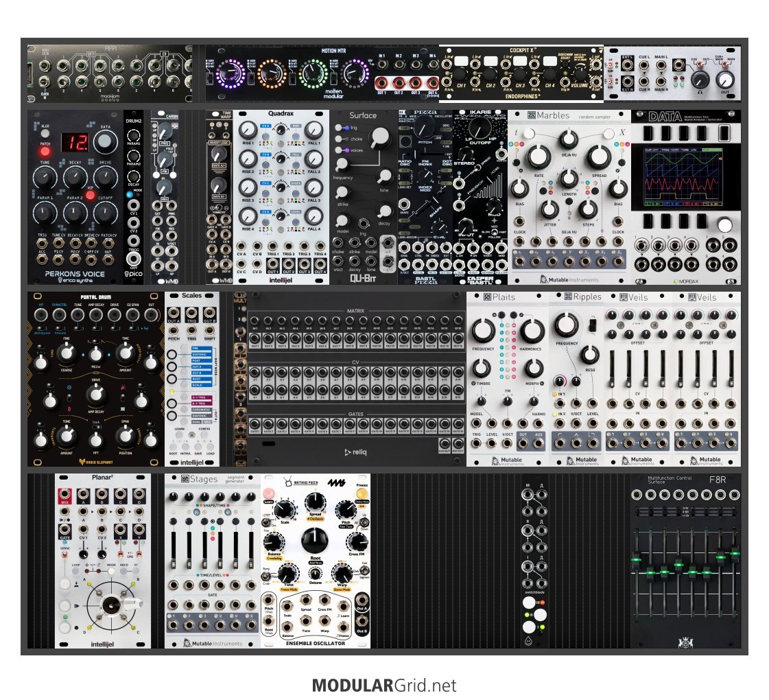Click the F8R label on the fader module
Screen dimensions: 769x700
[718, 480]
